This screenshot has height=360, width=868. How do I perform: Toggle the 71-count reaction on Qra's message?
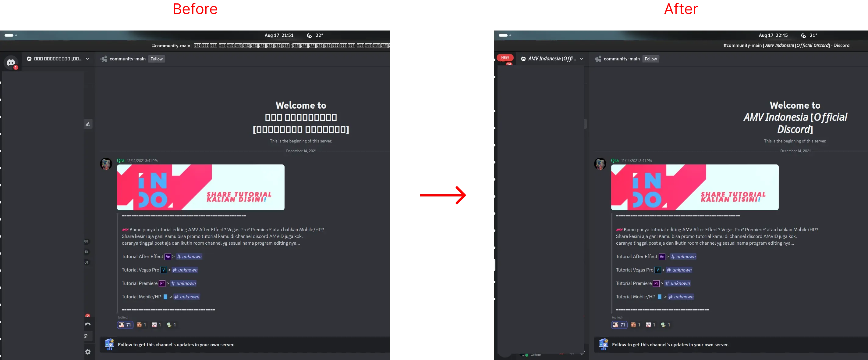[125, 325]
